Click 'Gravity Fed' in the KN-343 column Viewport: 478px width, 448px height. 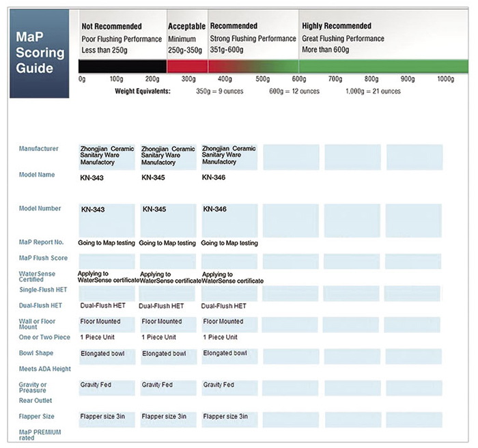[x=96, y=385]
